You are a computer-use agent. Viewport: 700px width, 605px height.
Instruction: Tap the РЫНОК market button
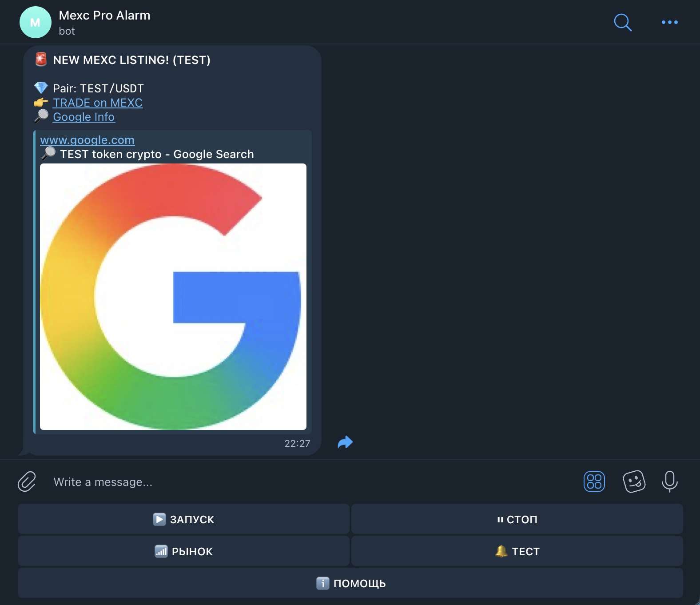pos(183,551)
